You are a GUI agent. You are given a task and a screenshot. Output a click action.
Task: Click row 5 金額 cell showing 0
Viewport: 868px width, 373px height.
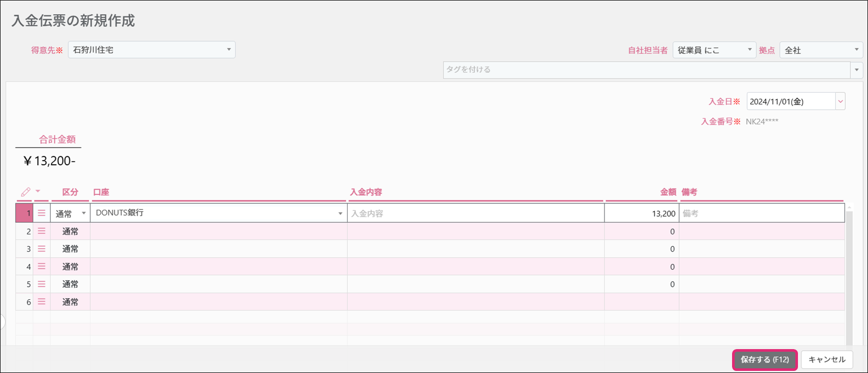click(642, 284)
